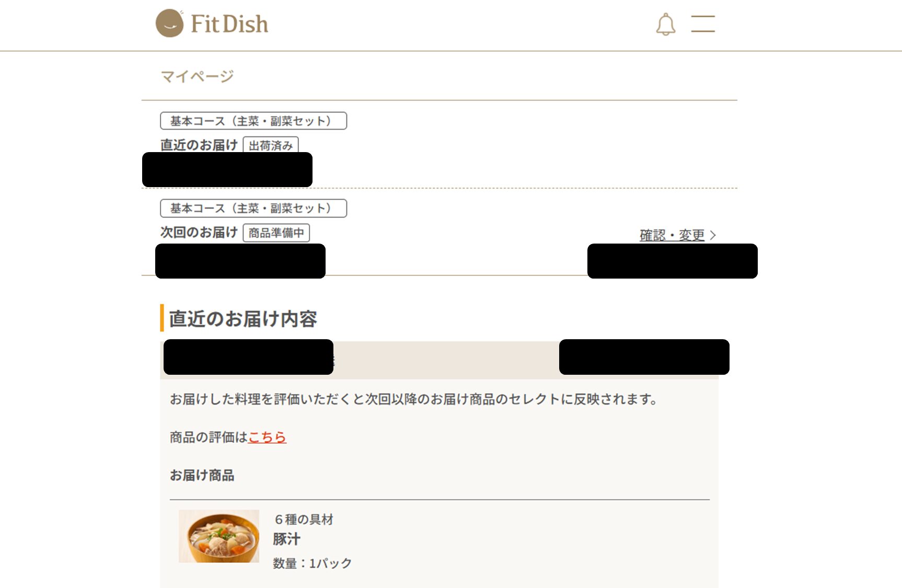Select the マイページ heading
Image resolution: width=902 pixels, height=588 pixels.
pos(197,77)
